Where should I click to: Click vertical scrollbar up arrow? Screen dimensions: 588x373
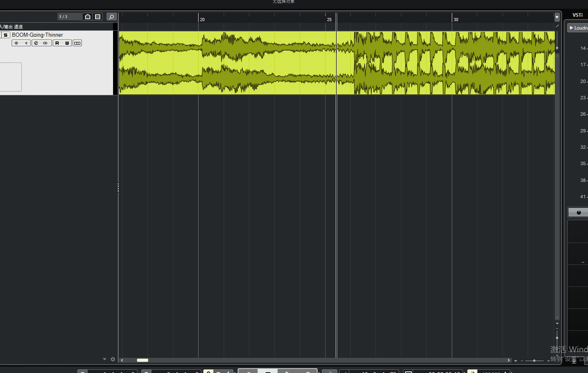pyautogui.click(x=557, y=55)
